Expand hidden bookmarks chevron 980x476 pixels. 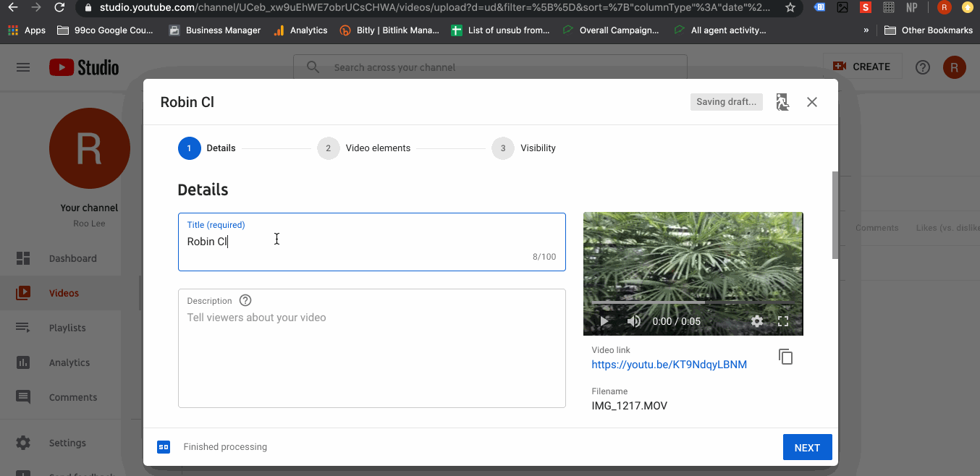866,30
